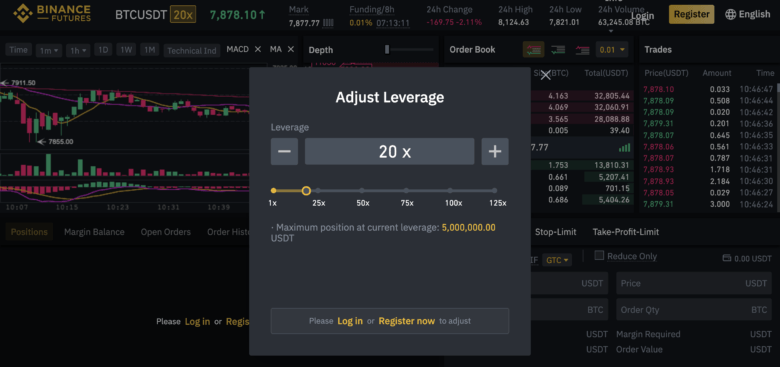Click the green signal bars icon
Screen dimensions: 780x367
pos(624,148)
